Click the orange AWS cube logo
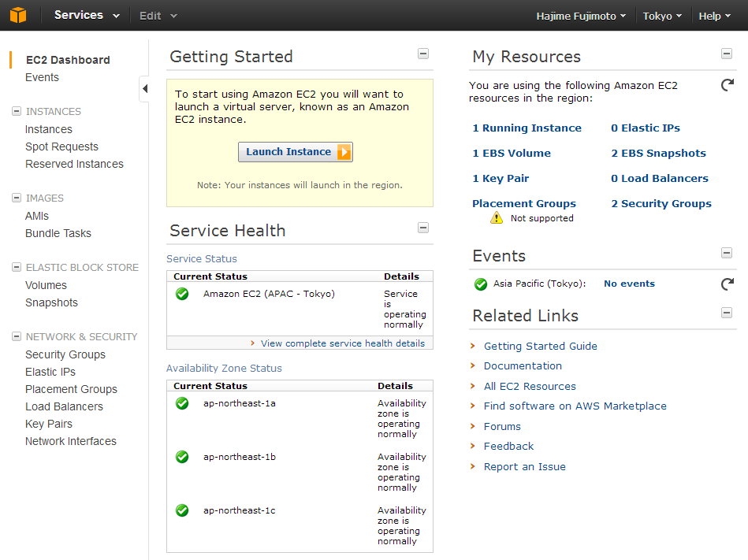The width and height of the screenshot is (748, 560). [18, 15]
